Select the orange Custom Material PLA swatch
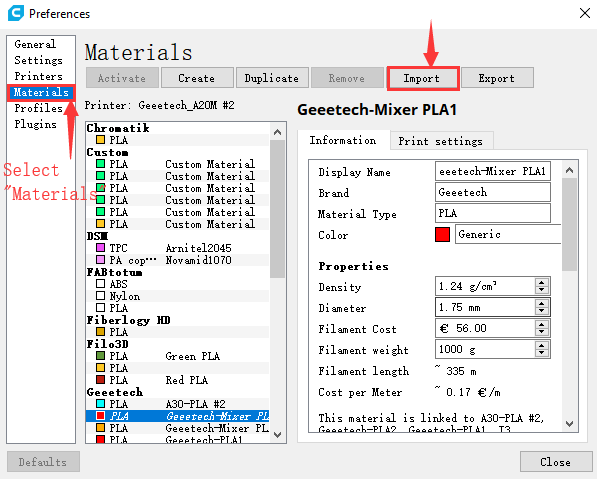 coord(101,224)
